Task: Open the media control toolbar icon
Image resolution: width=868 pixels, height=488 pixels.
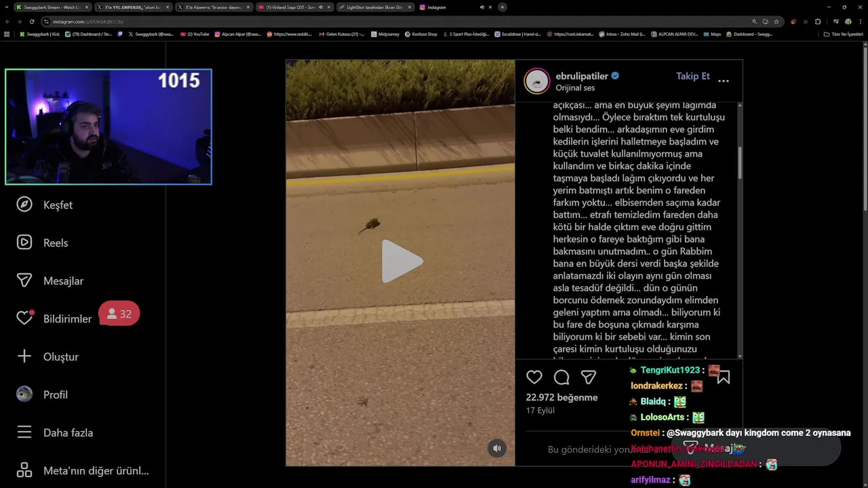Action: [836, 21]
